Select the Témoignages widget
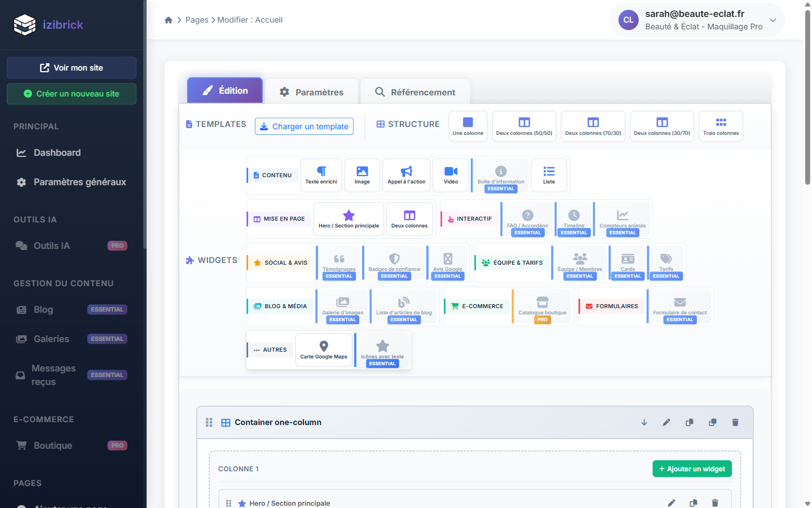Viewport: 812px width, 508px height. coord(339,264)
